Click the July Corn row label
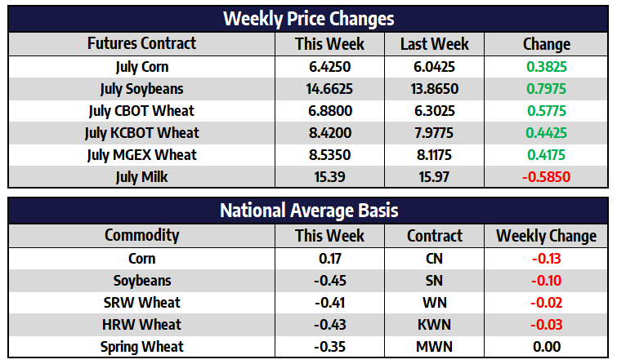The width and height of the screenshot is (617, 364). point(141,67)
